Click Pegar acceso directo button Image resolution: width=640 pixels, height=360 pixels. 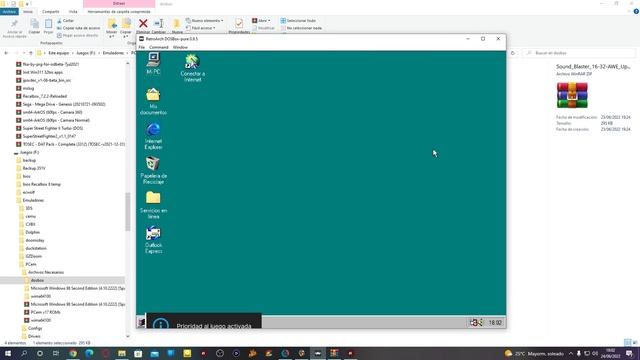pos(78,36)
